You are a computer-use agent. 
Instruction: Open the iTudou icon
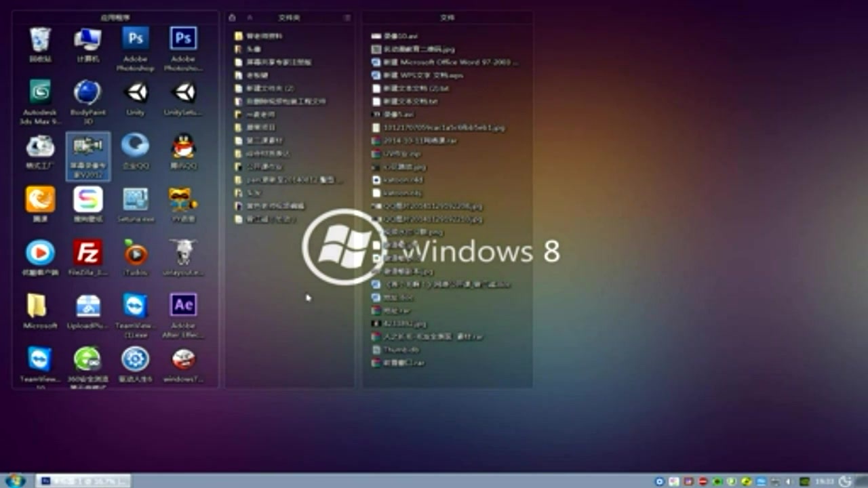click(136, 258)
